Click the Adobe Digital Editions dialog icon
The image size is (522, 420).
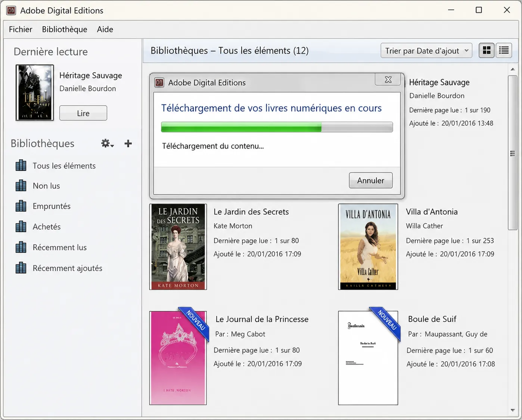pos(159,83)
